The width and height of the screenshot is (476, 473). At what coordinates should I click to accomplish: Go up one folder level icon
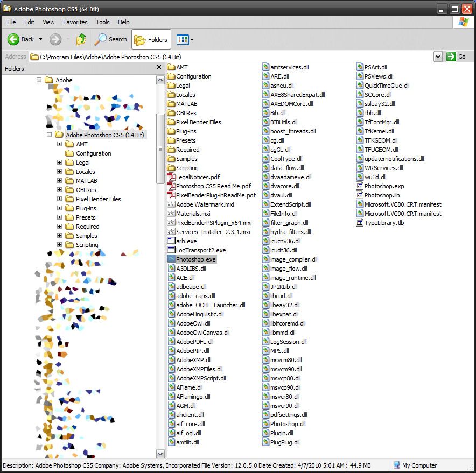click(81, 39)
